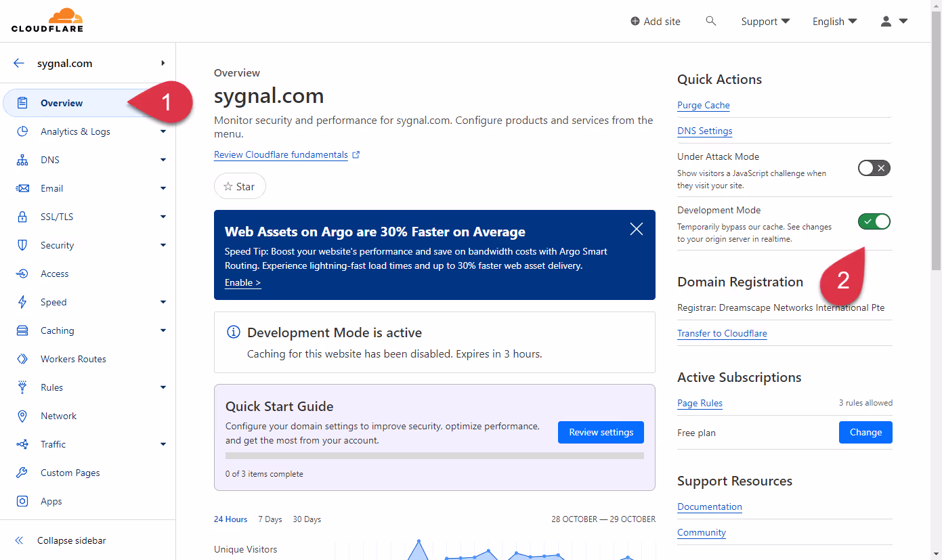This screenshot has height=560, width=942.
Task: Star the sygnal.com site
Action: click(240, 186)
